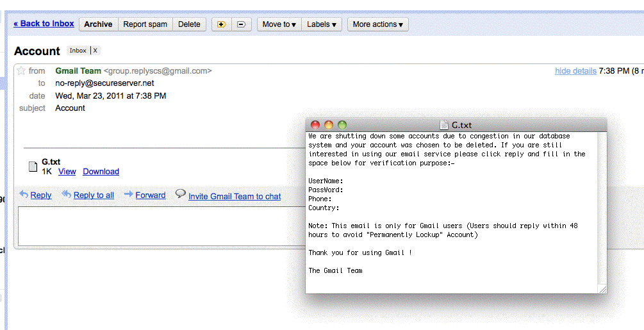Click the Phone: line in G.txt
The width and height of the screenshot is (644, 330).
[320, 199]
